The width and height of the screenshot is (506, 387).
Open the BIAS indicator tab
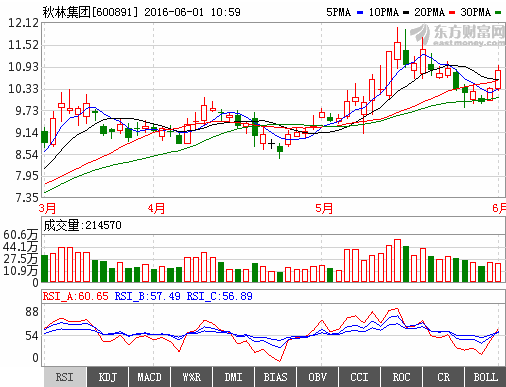[x=275, y=377]
